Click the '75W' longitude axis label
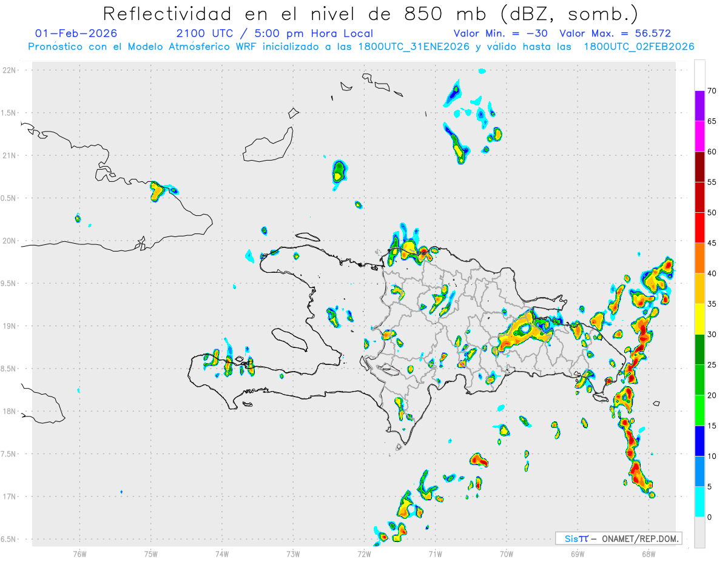Viewport: 728px width, 562px height. (150, 554)
